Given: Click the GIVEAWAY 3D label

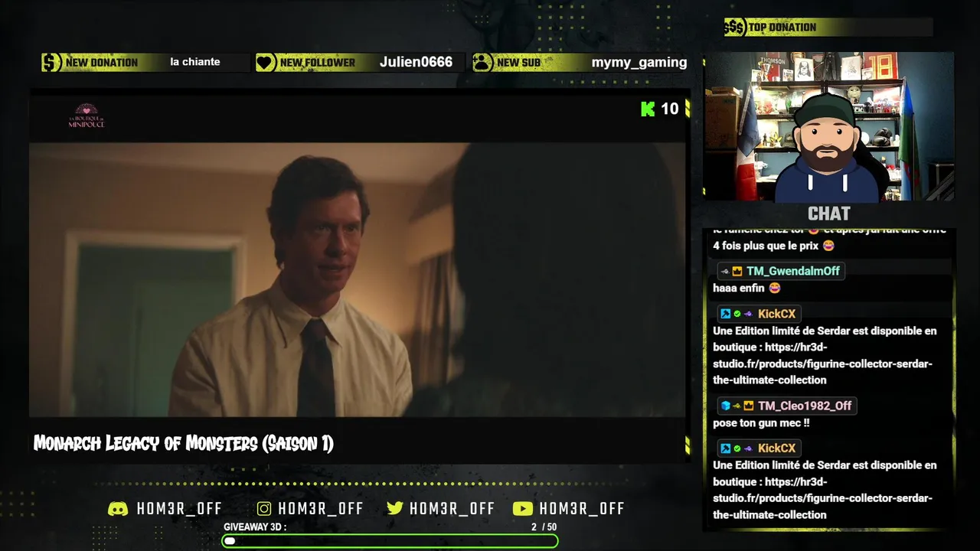Looking at the screenshot, I should 255,527.
